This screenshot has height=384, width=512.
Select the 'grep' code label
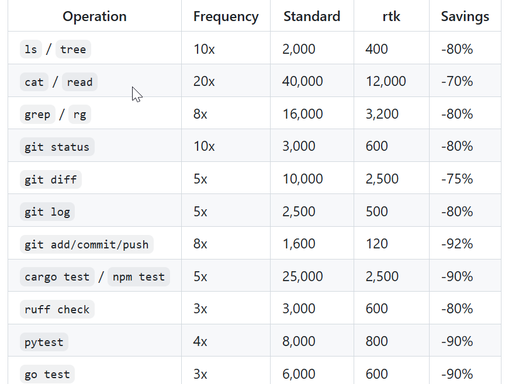coord(37,115)
